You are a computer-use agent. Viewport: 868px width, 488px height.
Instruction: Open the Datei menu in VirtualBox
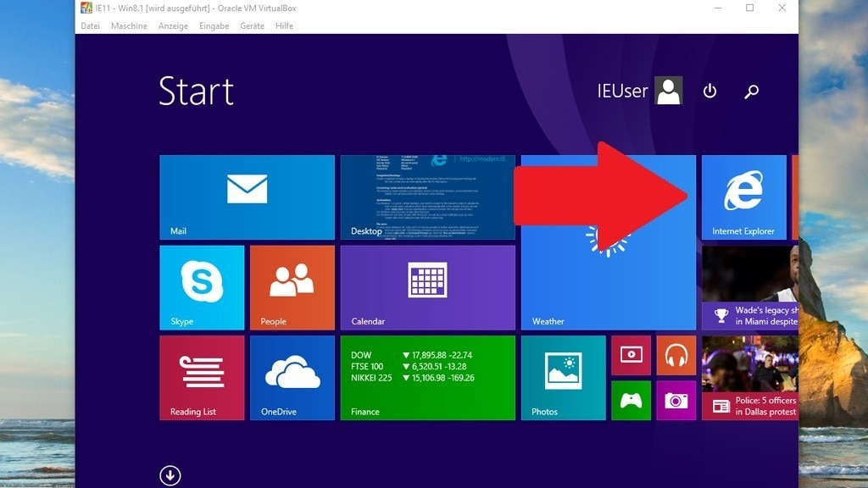click(x=90, y=26)
